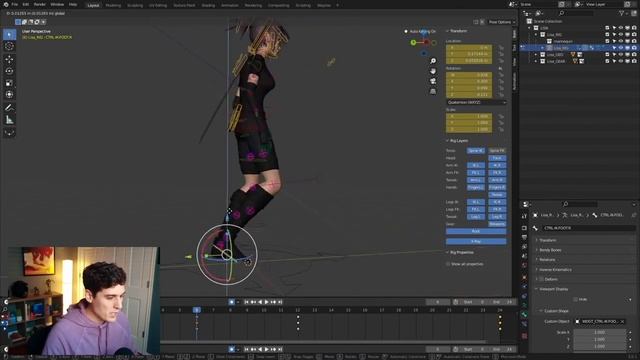Select the Select Box tool
The image size is (640, 360).
[x=9, y=35]
